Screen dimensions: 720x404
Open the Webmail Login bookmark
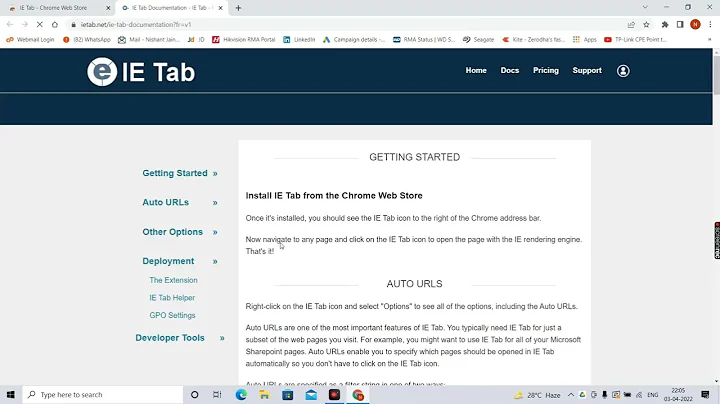pyautogui.click(x=30, y=39)
